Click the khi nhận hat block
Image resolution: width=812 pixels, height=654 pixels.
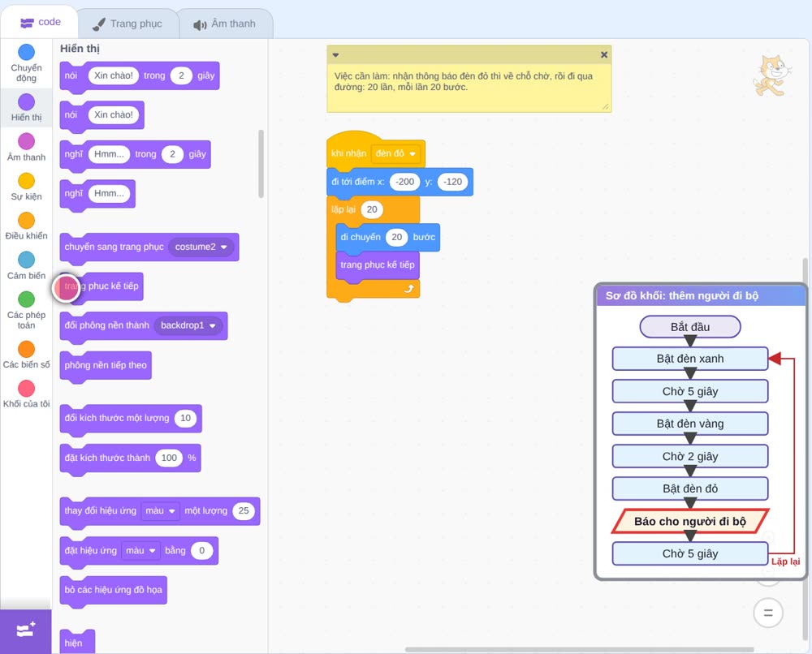376,151
